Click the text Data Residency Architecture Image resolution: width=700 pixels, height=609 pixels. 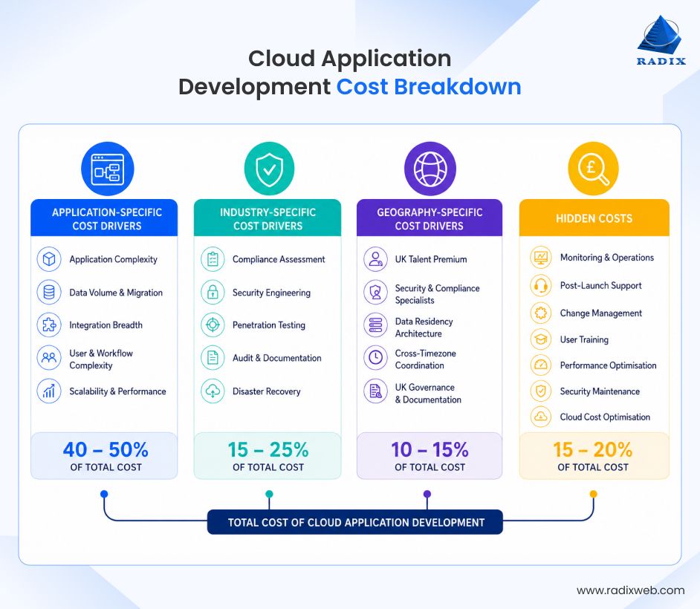tap(424, 328)
